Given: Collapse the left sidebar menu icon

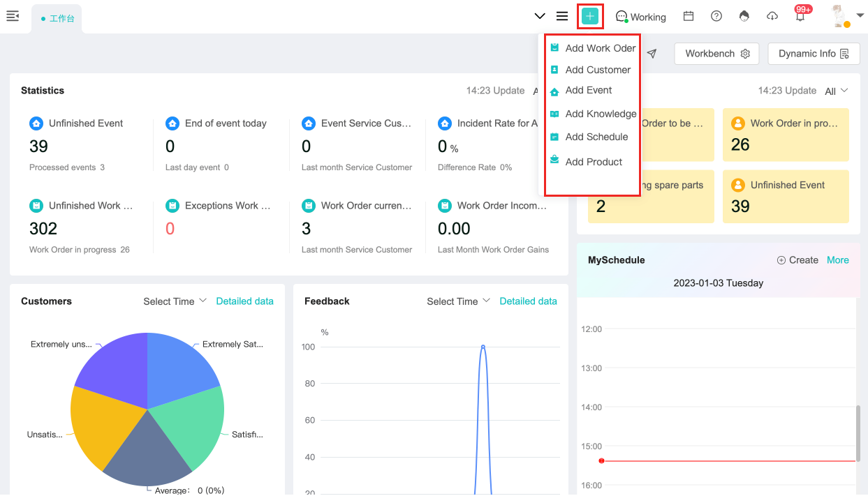Looking at the screenshot, I should (x=12, y=16).
